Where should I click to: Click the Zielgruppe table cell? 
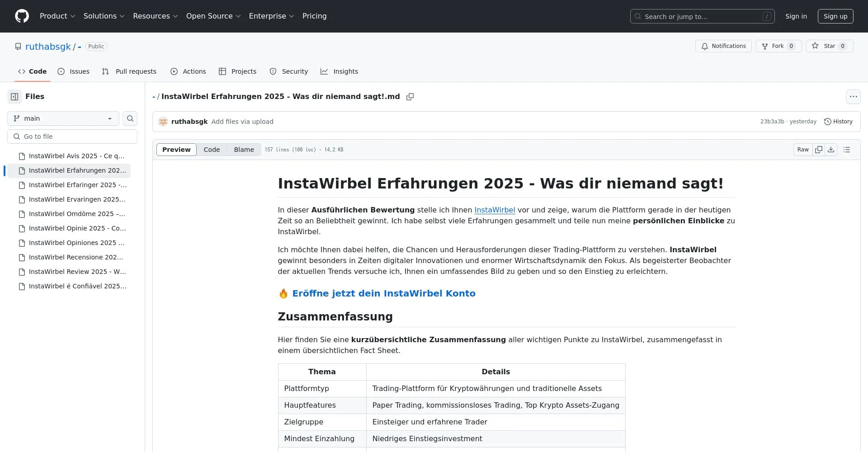[x=322, y=422]
